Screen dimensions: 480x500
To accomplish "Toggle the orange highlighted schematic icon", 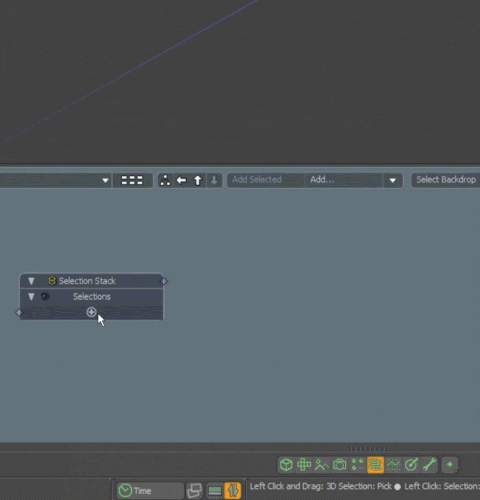I will pyautogui.click(x=375, y=465).
